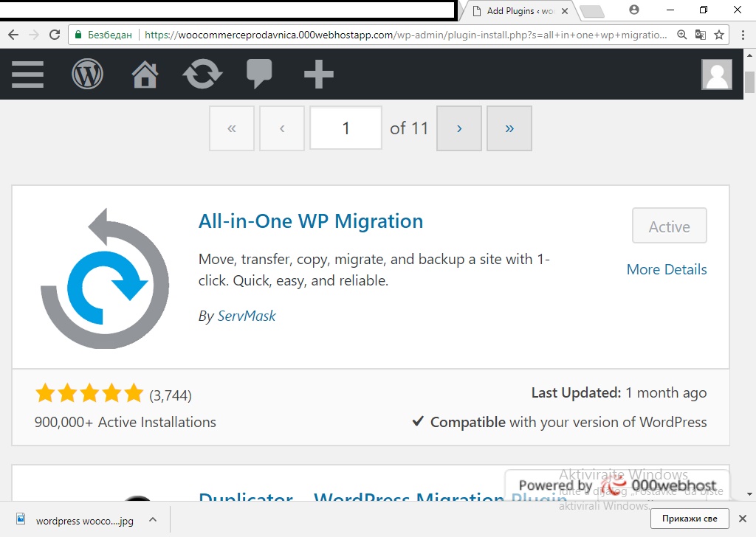Click the address bar URL

(x=405, y=35)
